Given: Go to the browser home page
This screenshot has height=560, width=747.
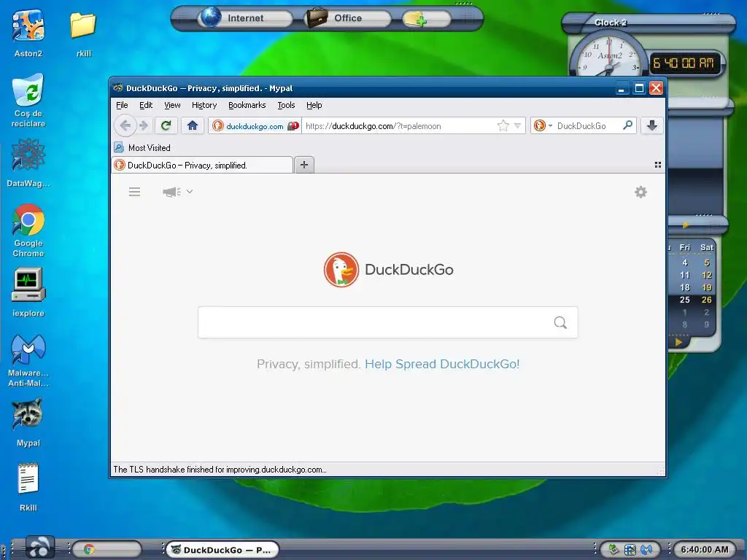Looking at the screenshot, I should [193, 125].
